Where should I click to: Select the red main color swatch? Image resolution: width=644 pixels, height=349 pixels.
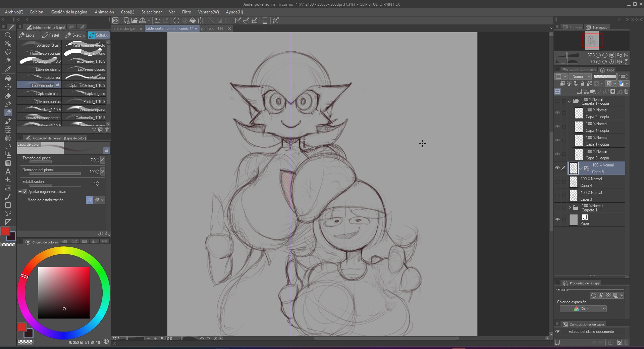[5, 231]
